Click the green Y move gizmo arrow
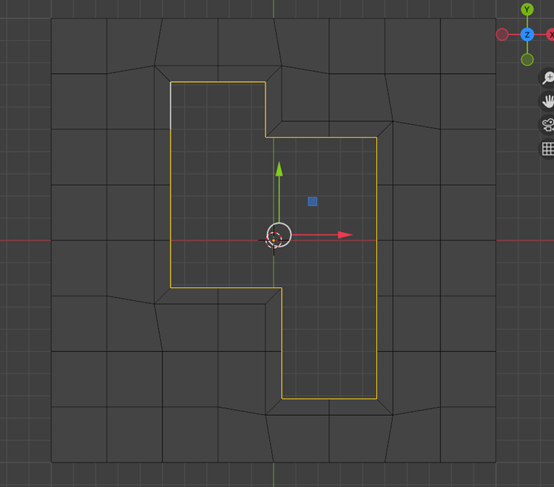The height and width of the screenshot is (487, 554). pyautogui.click(x=279, y=169)
